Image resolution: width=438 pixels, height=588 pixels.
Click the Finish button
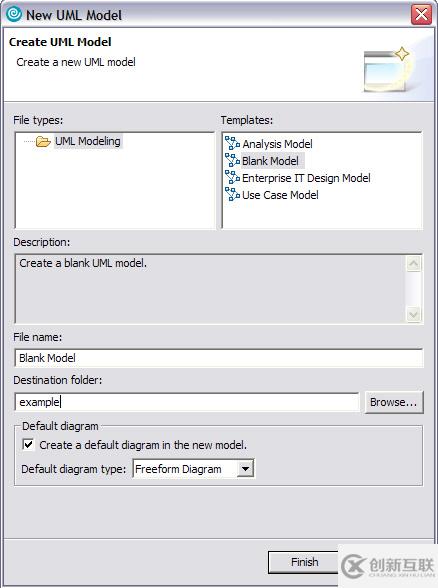pos(304,562)
